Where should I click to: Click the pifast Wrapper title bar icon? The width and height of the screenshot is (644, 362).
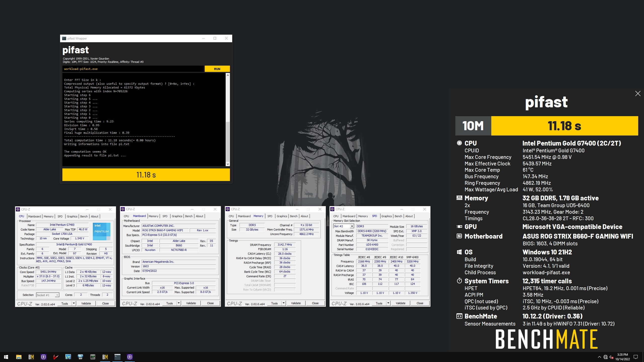64,38
